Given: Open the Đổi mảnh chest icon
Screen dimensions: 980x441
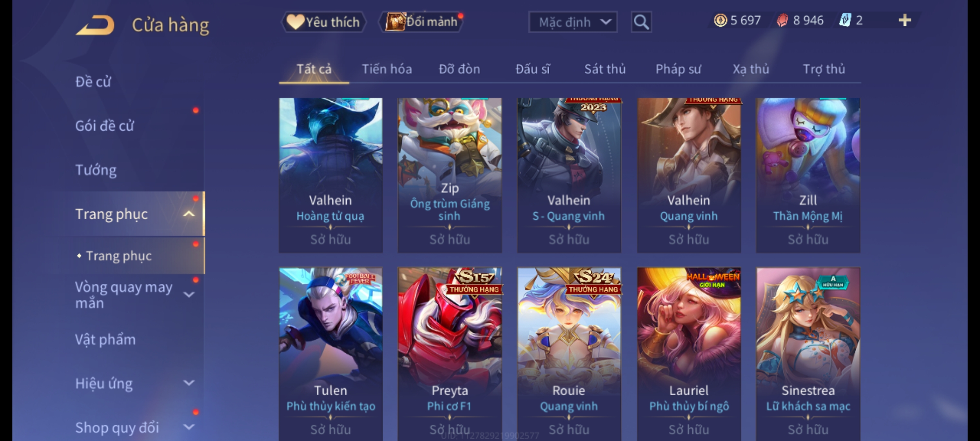Looking at the screenshot, I should click(x=395, y=22).
